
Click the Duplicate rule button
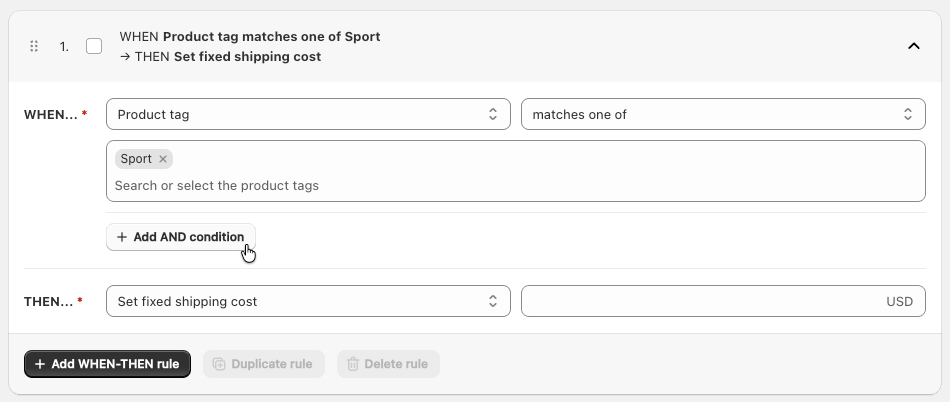(264, 364)
